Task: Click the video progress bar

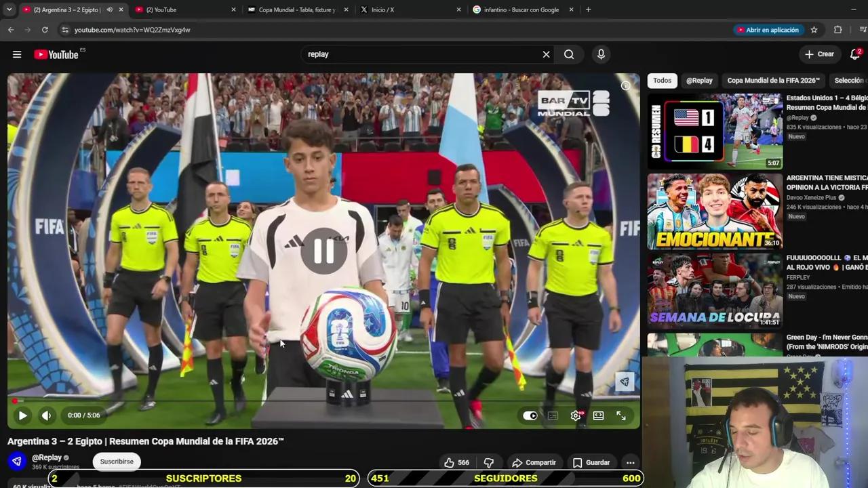Action: click(x=323, y=401)
